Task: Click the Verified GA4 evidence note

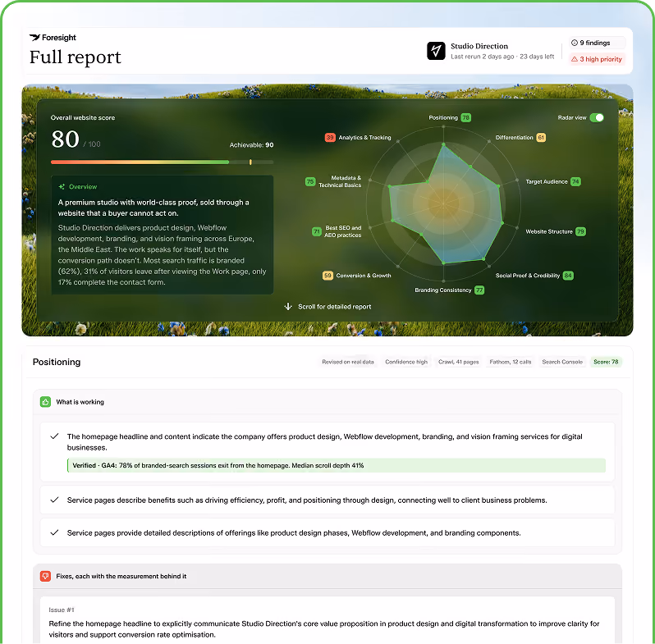Action: click(337, 465)
